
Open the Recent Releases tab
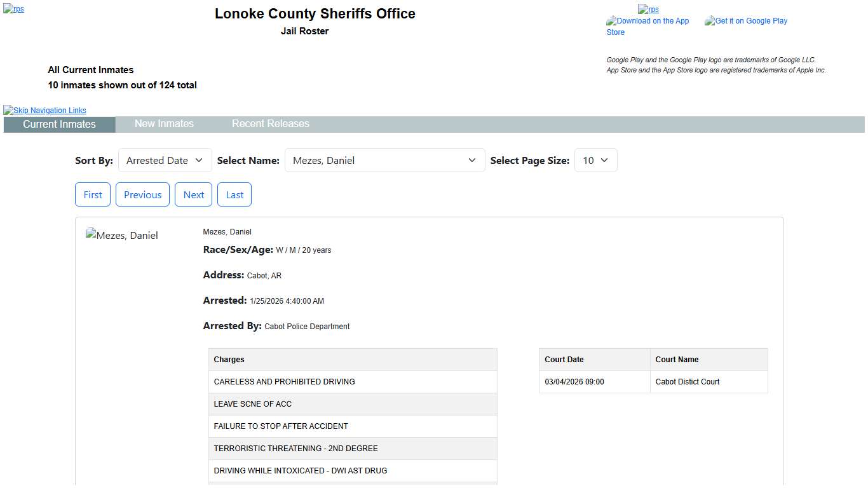(x=270, y=124)
